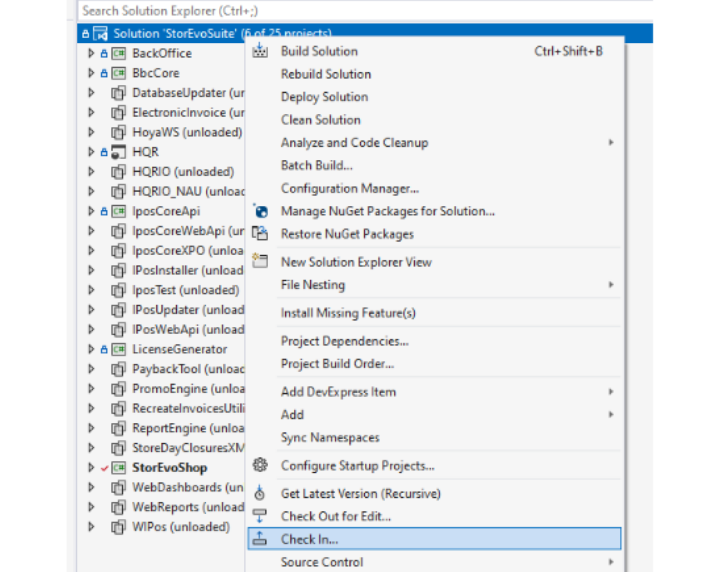Click the solution file icon for StorEvoSuite

(101, 33)
